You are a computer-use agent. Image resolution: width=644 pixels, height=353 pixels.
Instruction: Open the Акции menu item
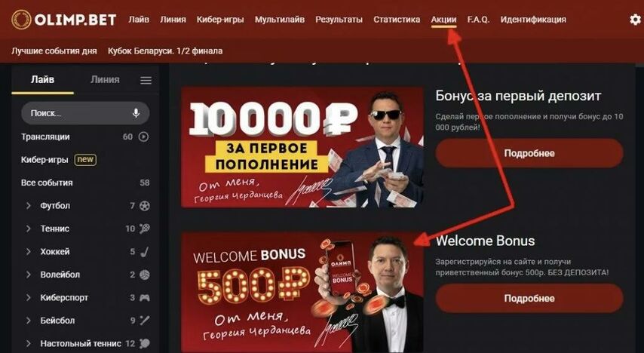tap(443, 20)
